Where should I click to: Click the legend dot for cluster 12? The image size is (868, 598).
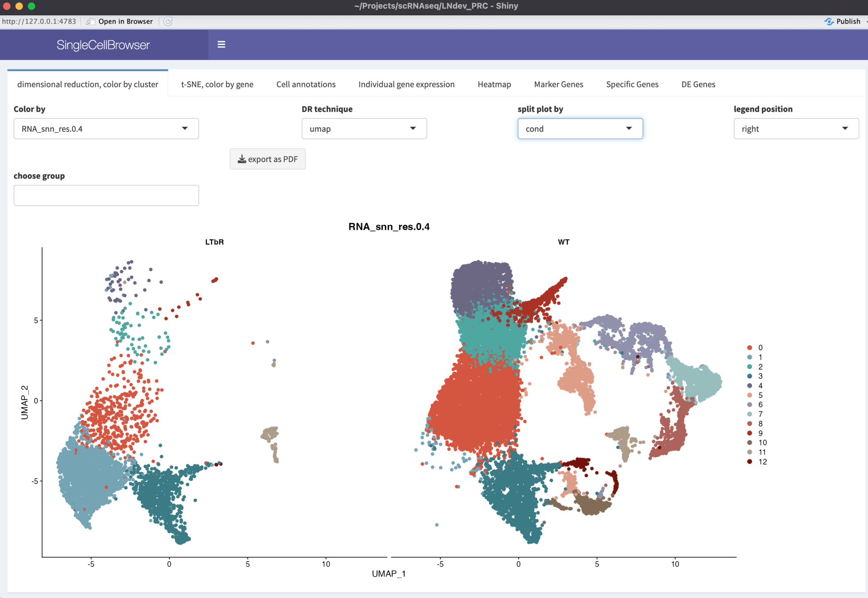pos(749,462)
